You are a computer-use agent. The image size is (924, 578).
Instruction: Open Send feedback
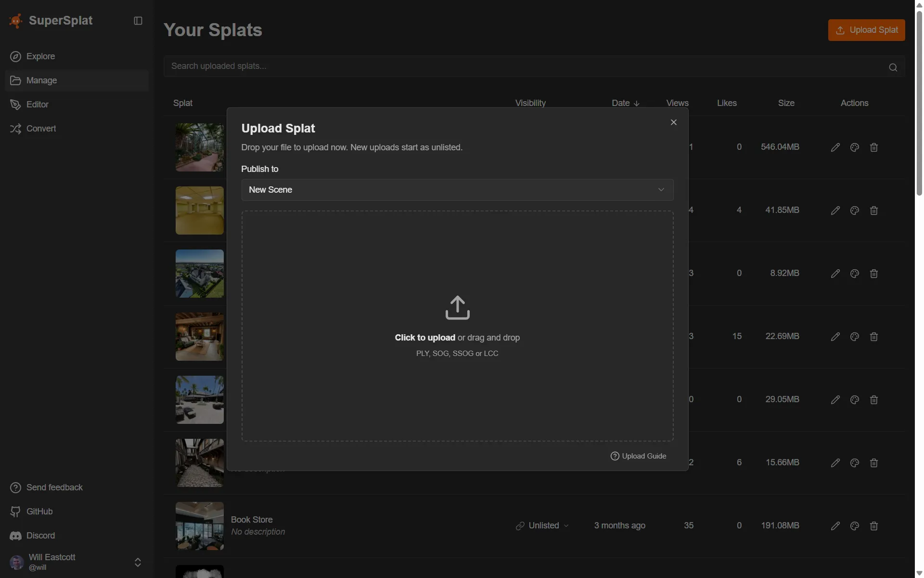tap(77, 487)
